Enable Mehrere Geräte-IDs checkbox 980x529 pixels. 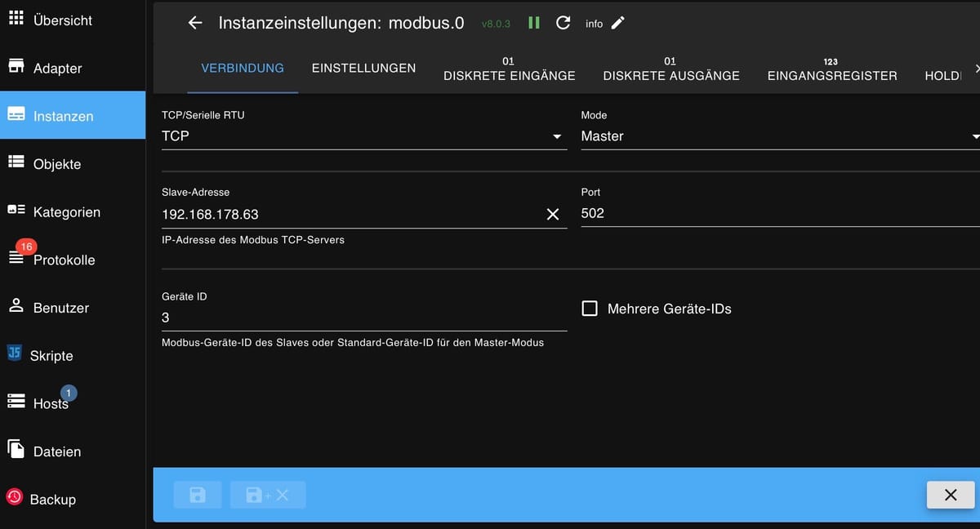(590, 309)
